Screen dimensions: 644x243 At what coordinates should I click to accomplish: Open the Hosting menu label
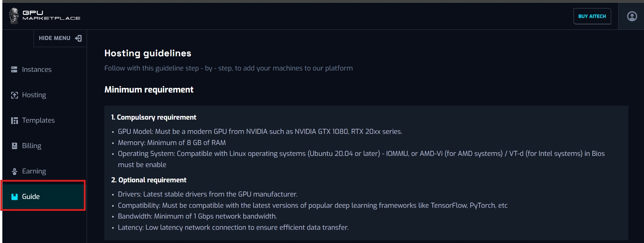coord(34,95)
